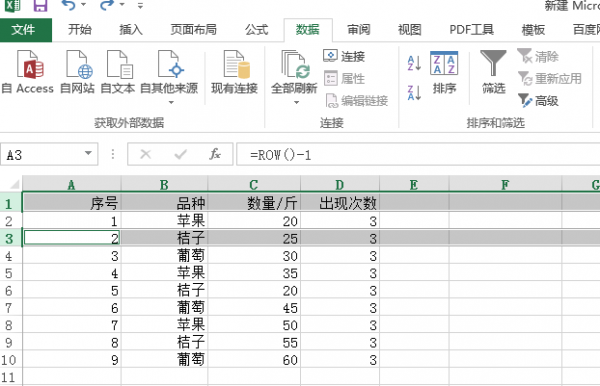The image size is (600, 386).
Task: Expand 自其他来源 data sources
Action: coord(169,77)
